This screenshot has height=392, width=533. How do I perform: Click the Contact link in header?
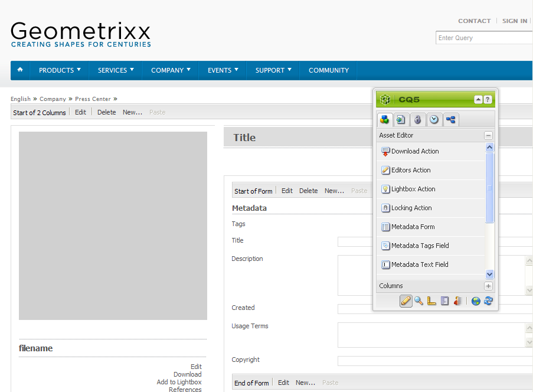click(x=474, y=21)
